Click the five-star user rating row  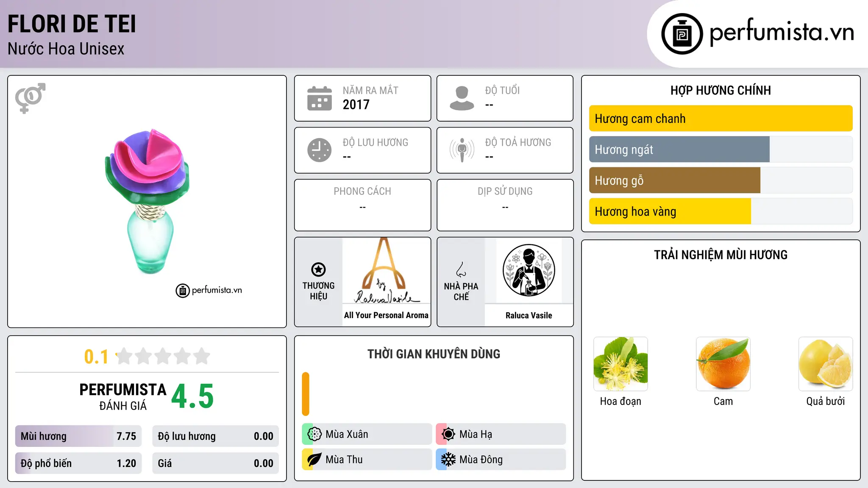point(163,356)
